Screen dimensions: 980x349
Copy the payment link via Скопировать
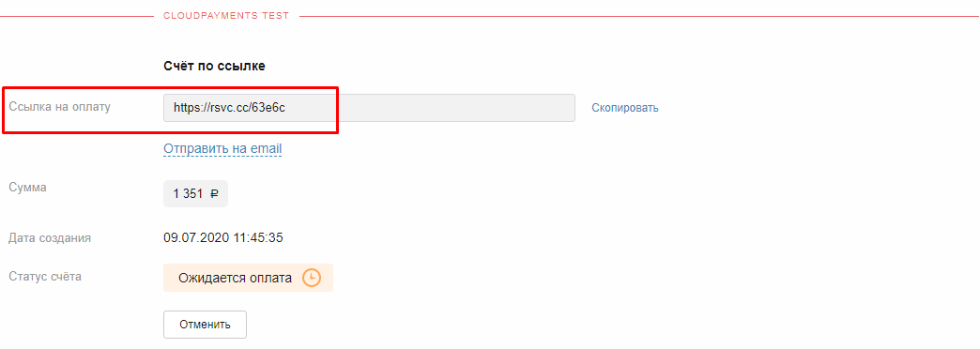[625, 108]
